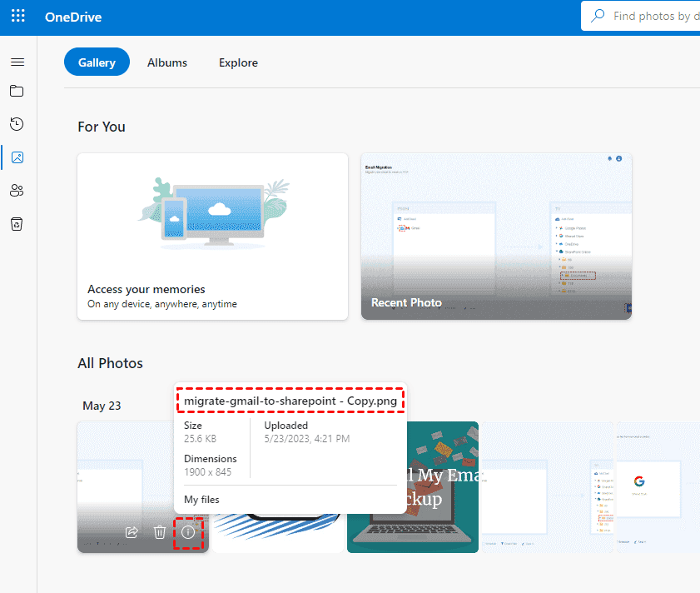
Task: Open My files folder icon in sidebar
Action: click(x=17, y=91)
